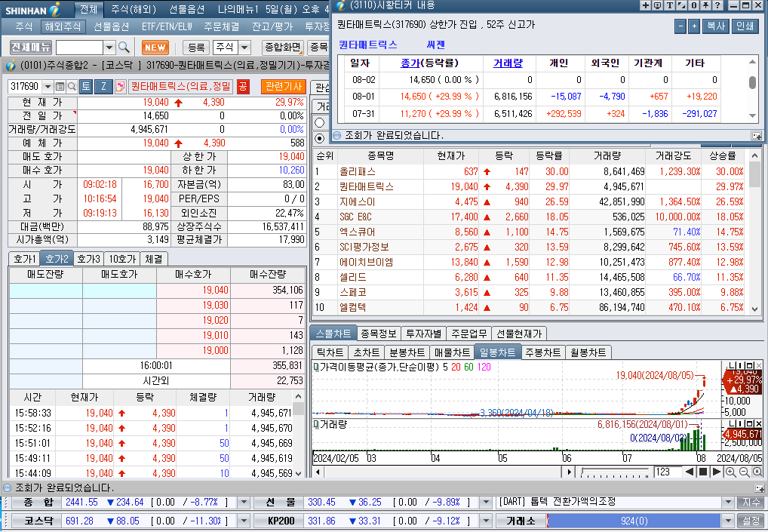Screen dimensions: 768x532
Task: Click the 0 icon in ticker window title bar
Action: [693, 6]
